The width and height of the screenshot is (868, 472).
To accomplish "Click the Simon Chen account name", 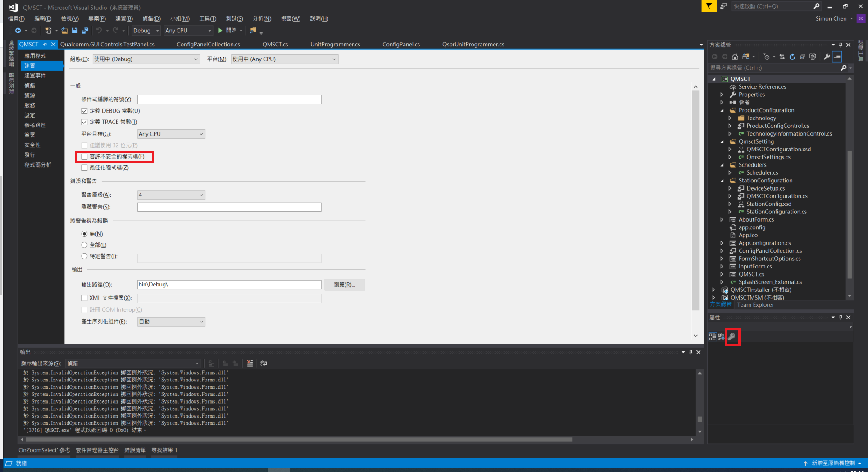I will (x=831, y=18).
